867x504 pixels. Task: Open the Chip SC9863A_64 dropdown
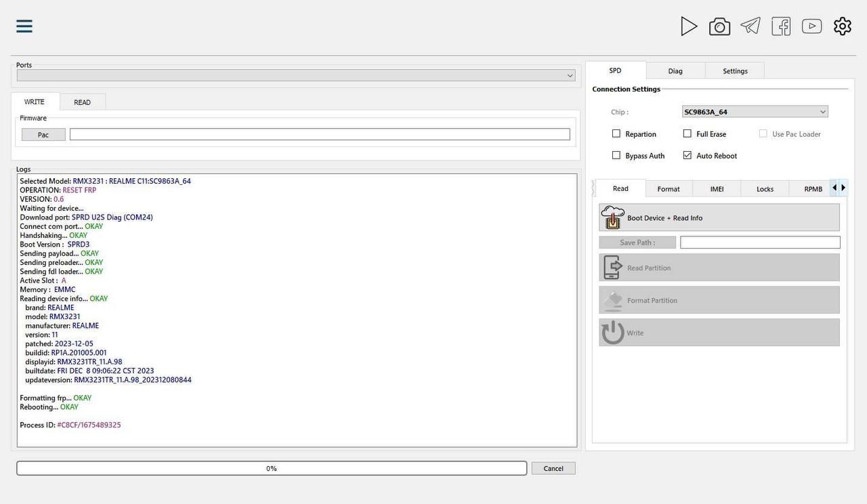coord(755,112)
